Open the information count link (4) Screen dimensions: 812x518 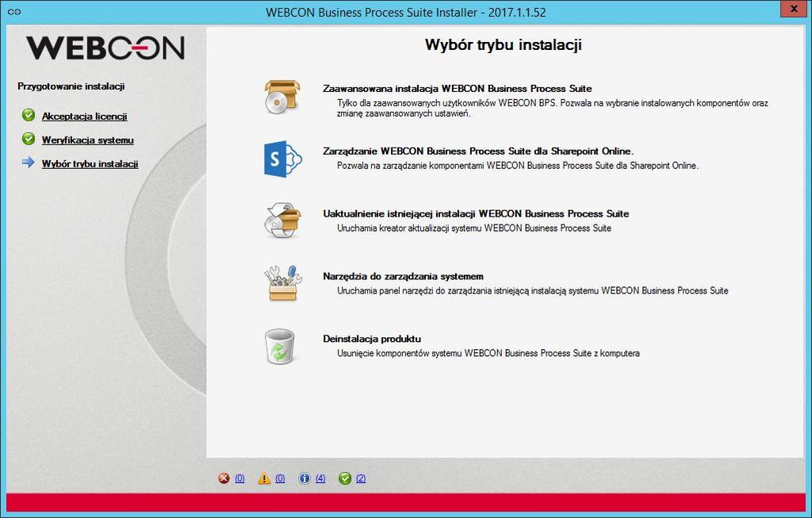[320, 478]
